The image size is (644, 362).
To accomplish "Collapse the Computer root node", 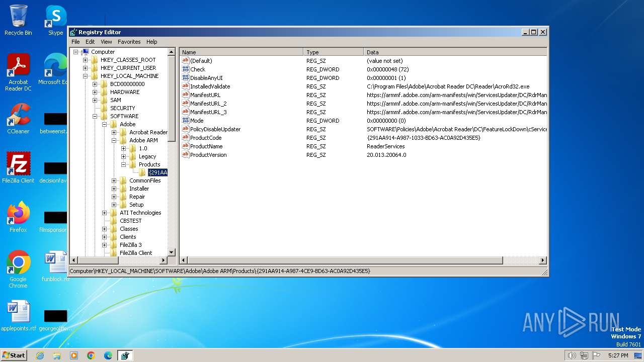I will (76, 52).
